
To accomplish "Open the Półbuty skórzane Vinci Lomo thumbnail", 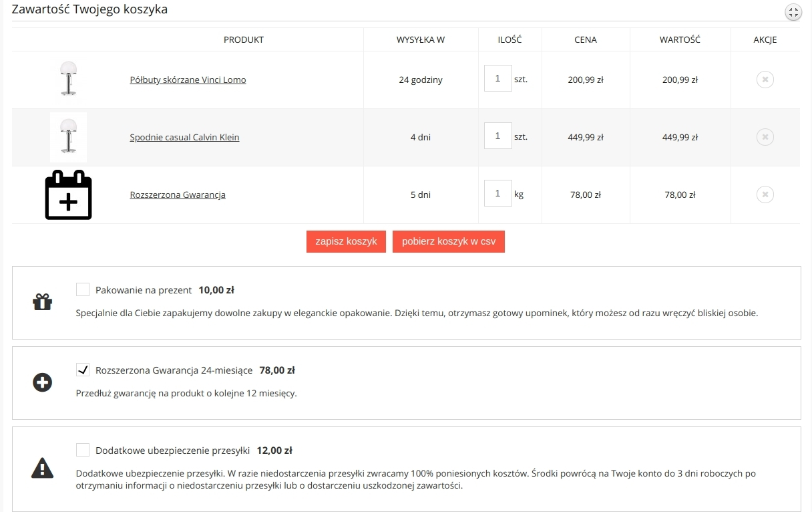I will [x=68, y=79].
